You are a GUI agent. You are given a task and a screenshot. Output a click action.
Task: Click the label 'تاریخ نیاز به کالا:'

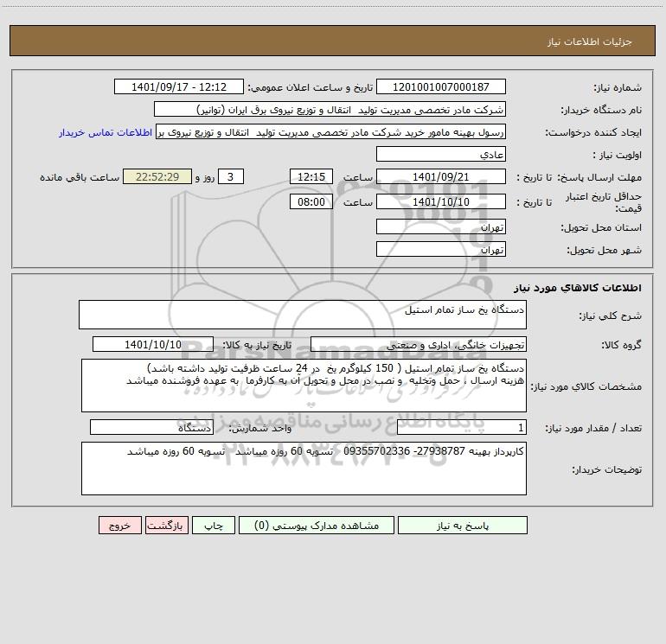click(257, 345)
